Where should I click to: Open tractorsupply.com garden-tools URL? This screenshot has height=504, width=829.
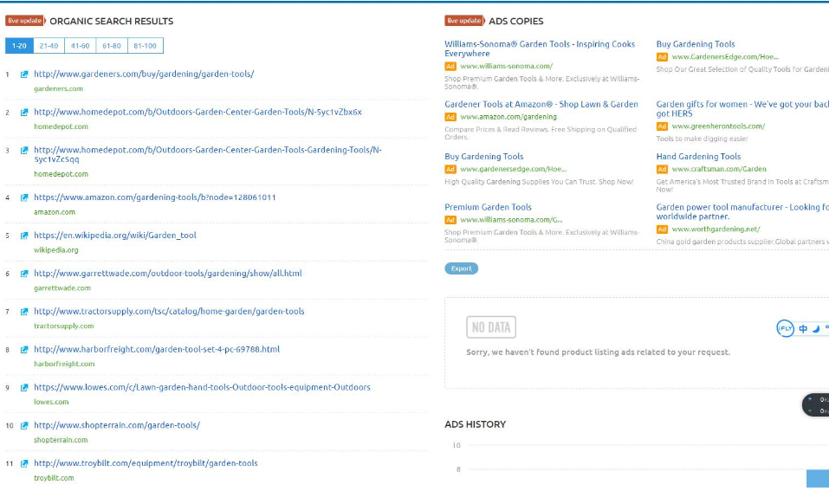point(169,311)
